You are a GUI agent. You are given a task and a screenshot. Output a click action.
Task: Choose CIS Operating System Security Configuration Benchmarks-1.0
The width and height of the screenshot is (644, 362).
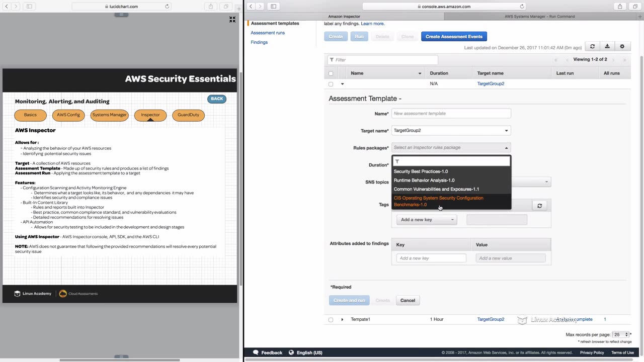tap(451, 201)
